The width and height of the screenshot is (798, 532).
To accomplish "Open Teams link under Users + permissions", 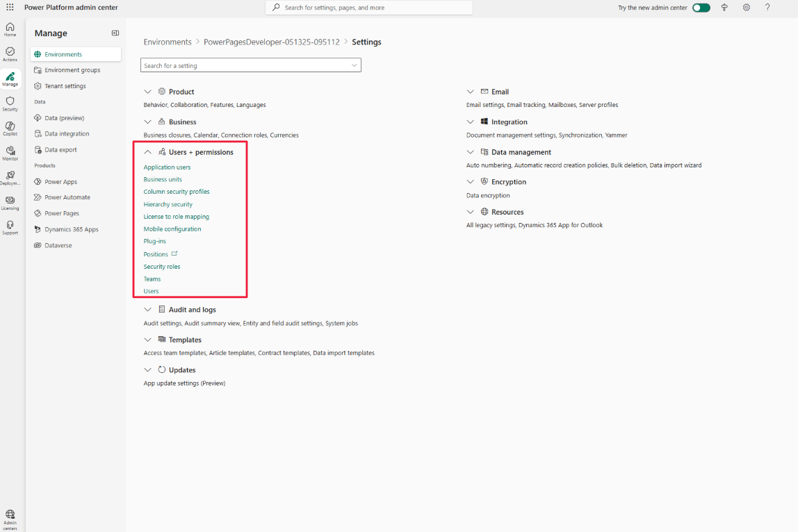I will coord(152,279).
